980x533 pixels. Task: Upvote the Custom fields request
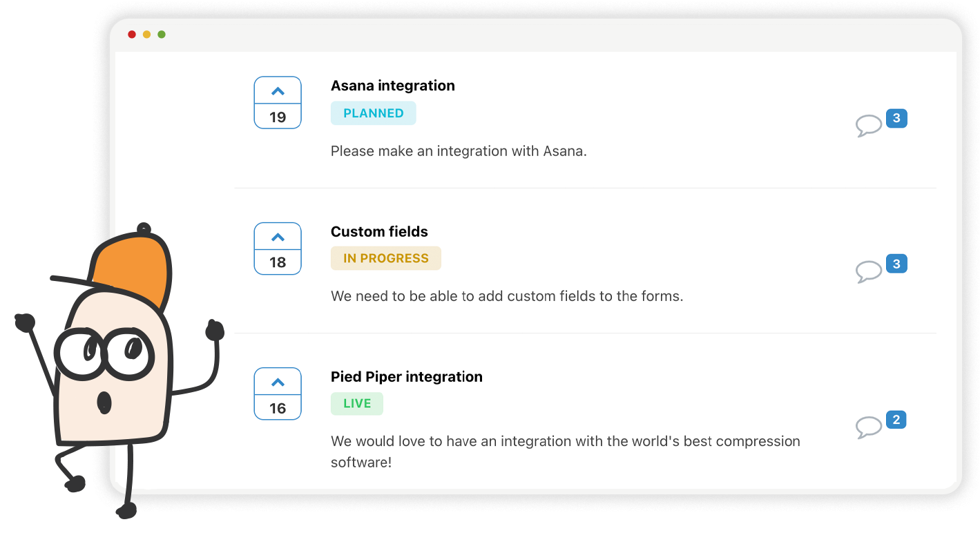278,238
